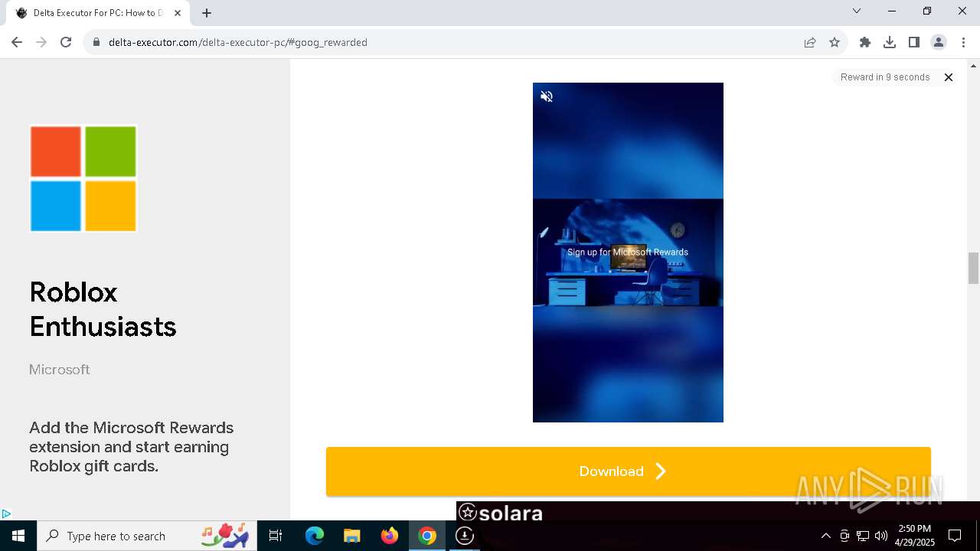Launch Firefox from taskbar
This screenshot has width=980, height=551.
coord(390,536)
